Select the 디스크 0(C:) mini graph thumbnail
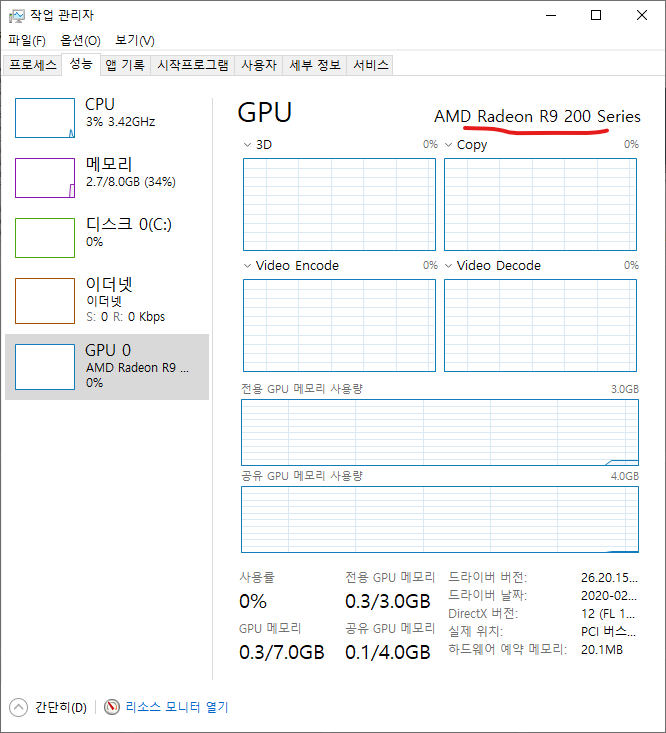The height and width of the screenshot is (733, 666). coord(45,237)
